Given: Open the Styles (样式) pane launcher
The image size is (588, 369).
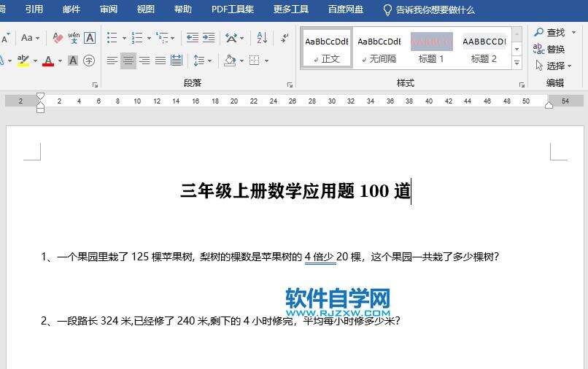Looking at the screenshot, I should (x=522, y=85).
